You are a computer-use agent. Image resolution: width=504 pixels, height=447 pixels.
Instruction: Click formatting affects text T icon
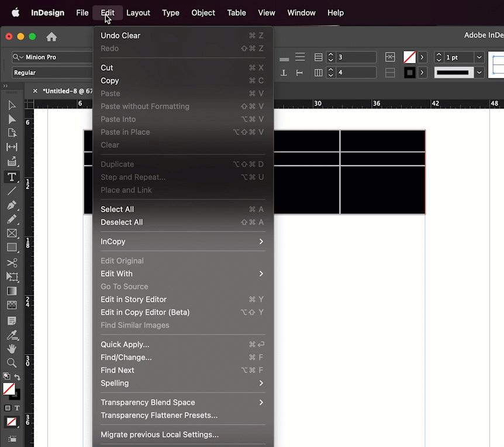pos(18,408)
